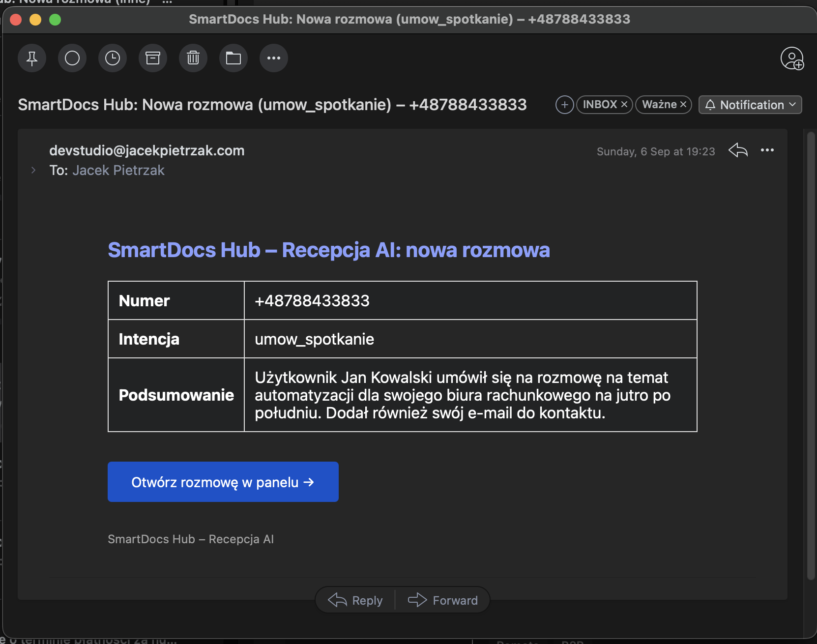
Task: Click the 'Intencja' label cell
Action: tap(176, 339)
